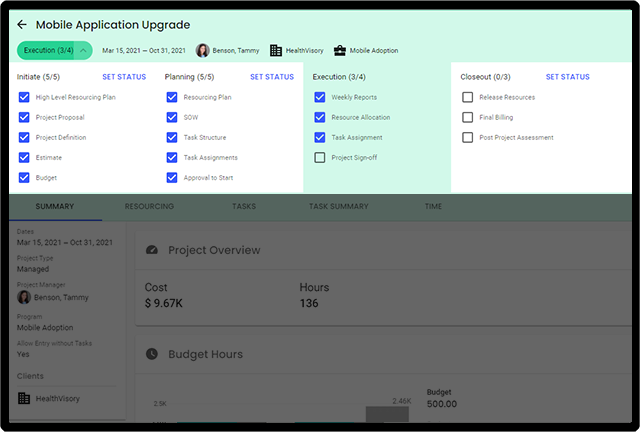The width and height of the screenshot is (640, 432).
Task: Click Set Status for Initiate phase
Action: (124, 77)
